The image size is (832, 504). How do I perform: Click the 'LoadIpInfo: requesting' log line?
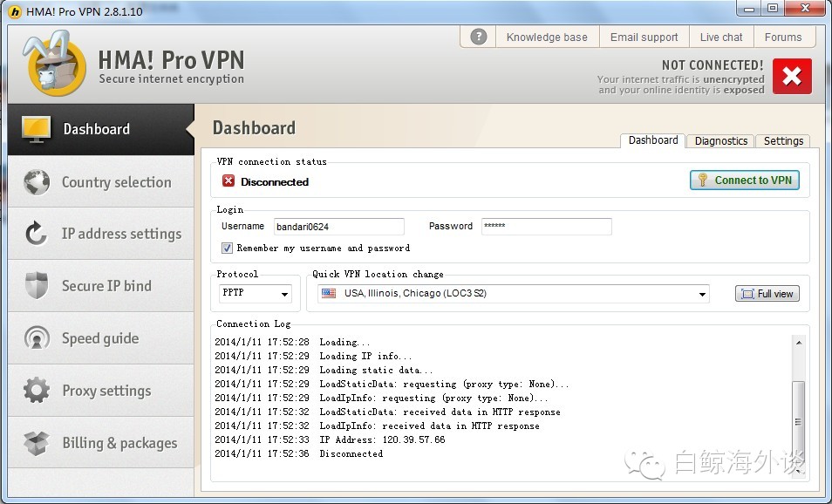click(x=381, y=398)
